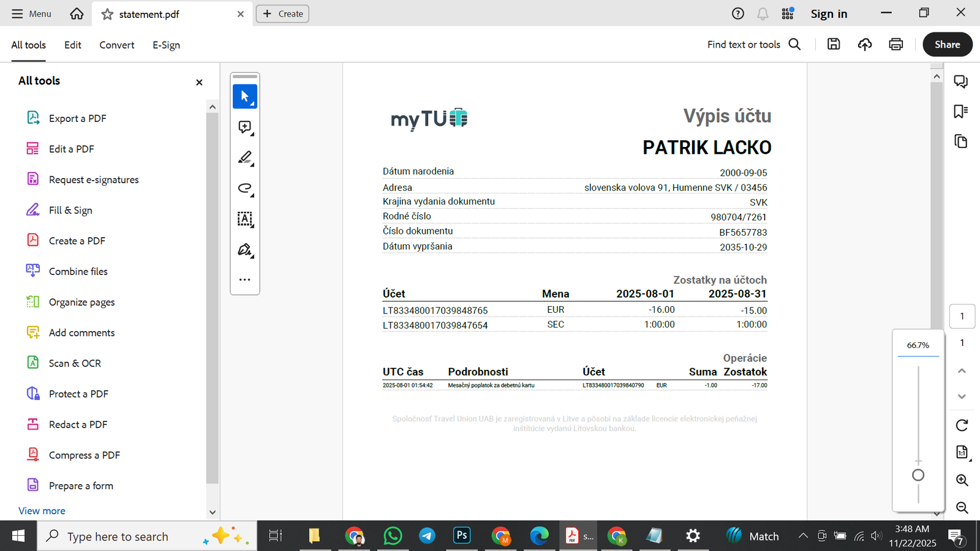
Task: Open the Bookmarks panel
Action: click(x=960, y=111)
